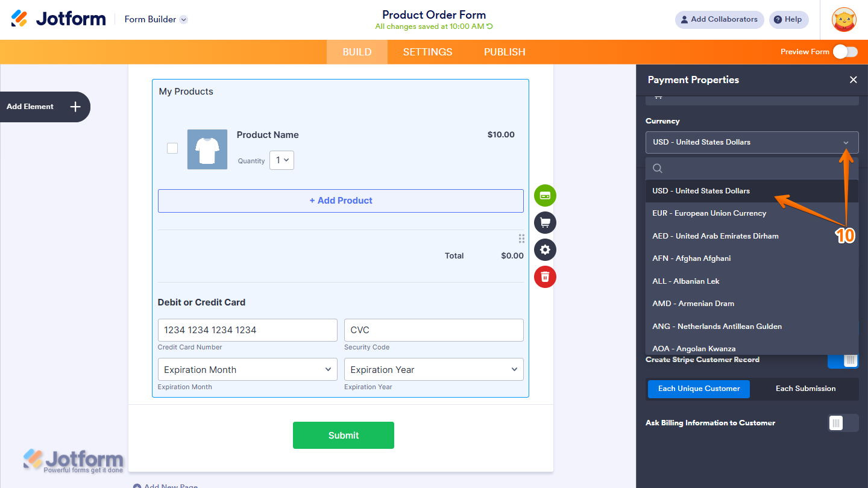Toggle Create Stripe Customer Record switch
Screen dimensions: 868x488
coord(843,360)
